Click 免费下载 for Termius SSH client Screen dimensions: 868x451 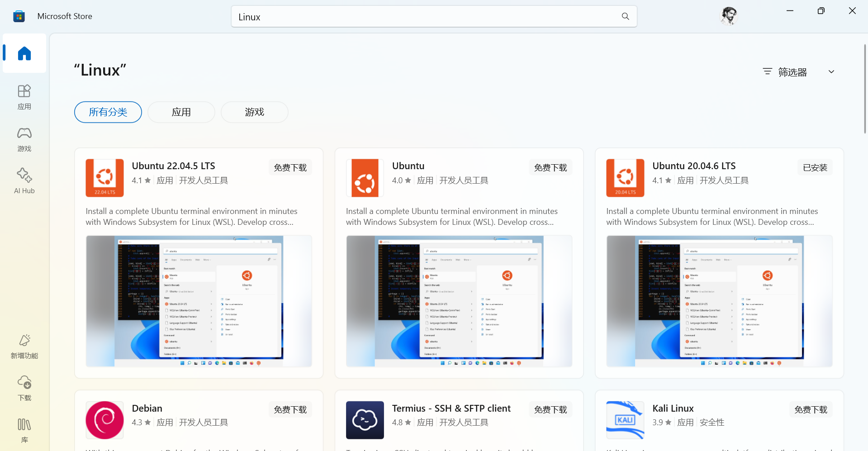550,409
